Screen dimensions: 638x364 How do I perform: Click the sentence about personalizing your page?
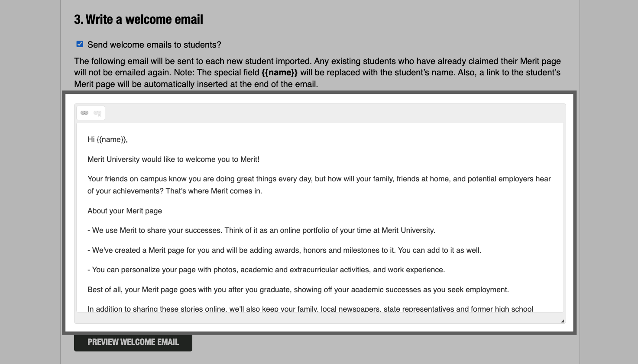click(x=266, y=270)
